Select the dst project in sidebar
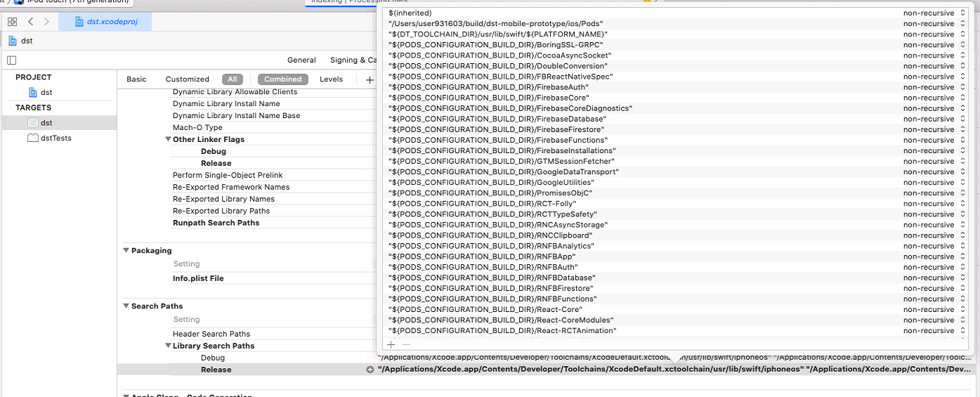 [46, 92]
